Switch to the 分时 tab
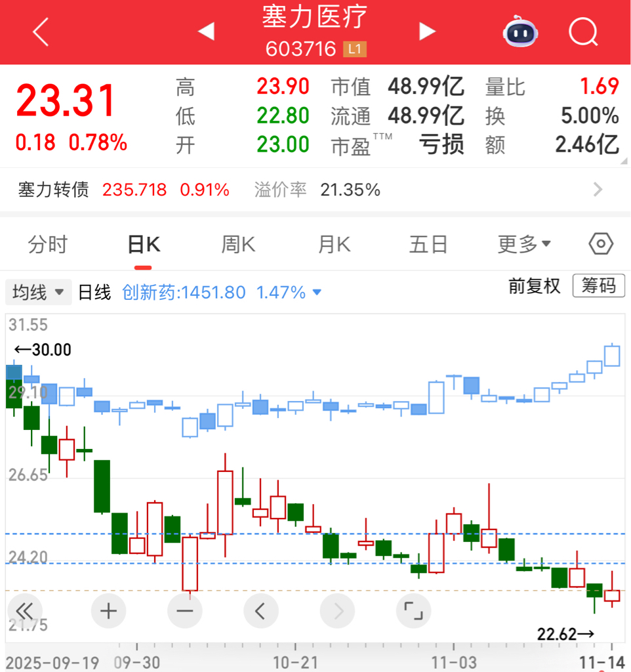 coord(48,244)
